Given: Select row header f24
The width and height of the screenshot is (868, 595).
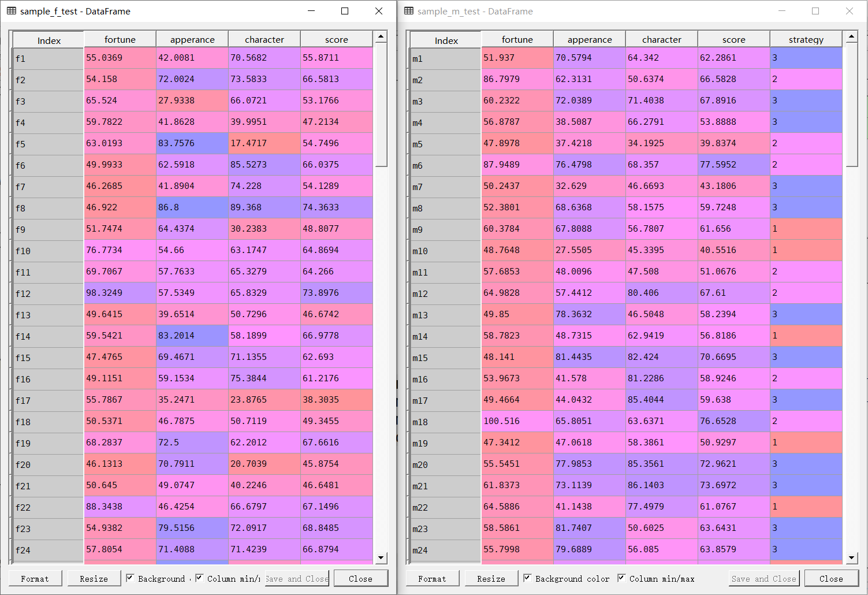Looking at the screenshot, I should pos(49,550).
